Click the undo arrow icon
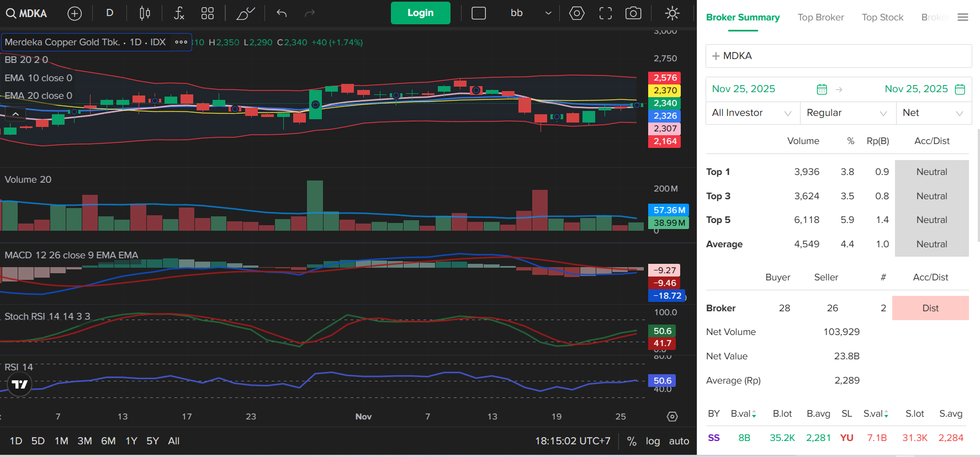 click(x=282, y=13)
